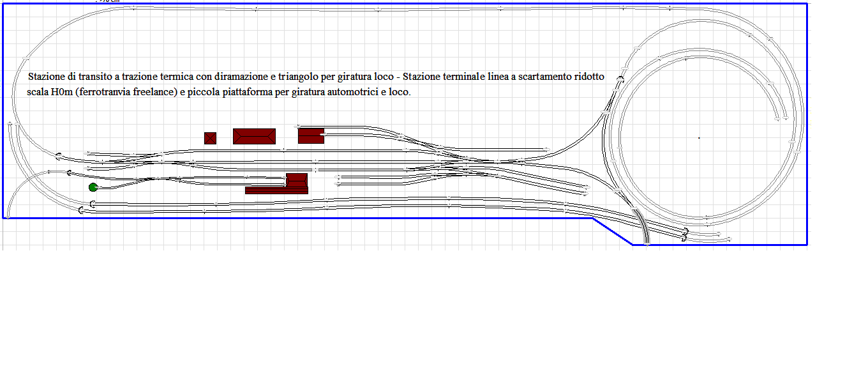Click the center point of the helix loop
868x368 pixels.
700,137
